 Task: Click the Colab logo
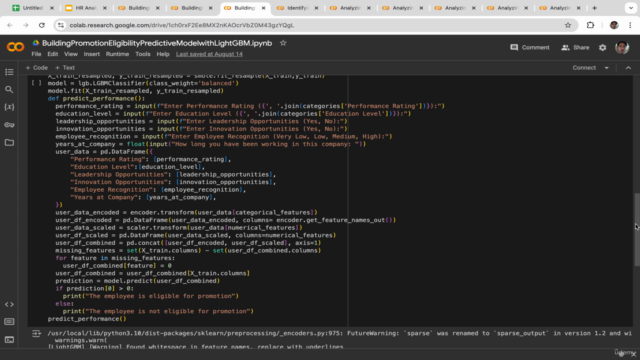coord(16,47)
